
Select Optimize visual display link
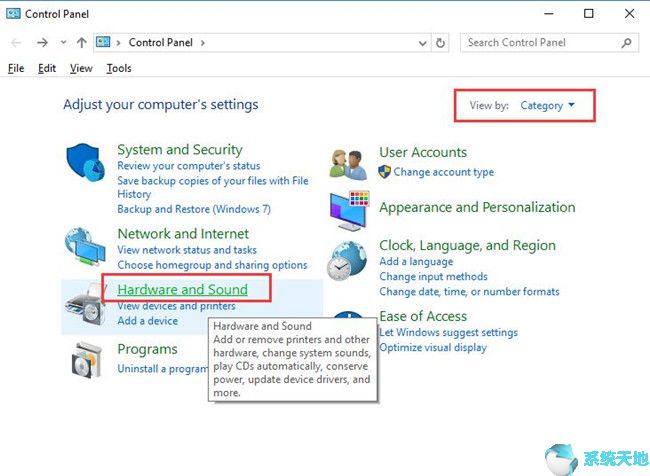(433, 348)
